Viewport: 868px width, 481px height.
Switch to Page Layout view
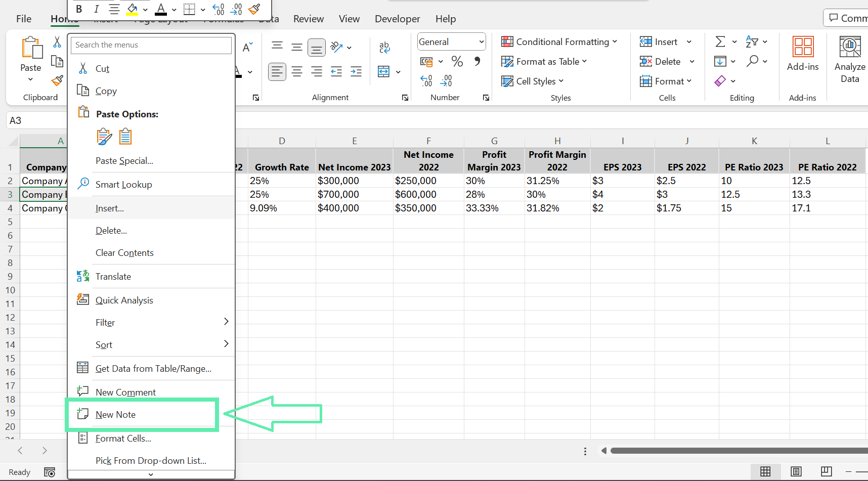pyautogui.click(x=796, y=471)
